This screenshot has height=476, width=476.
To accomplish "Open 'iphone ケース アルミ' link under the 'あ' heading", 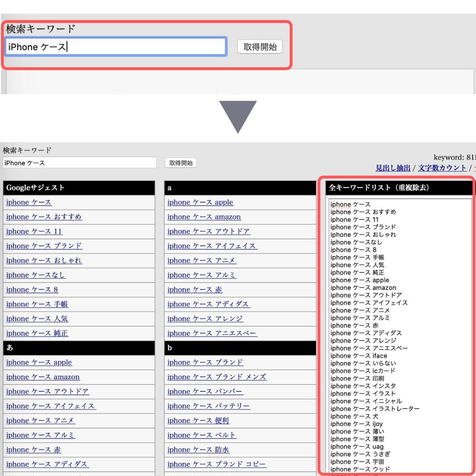I will 41,436.
